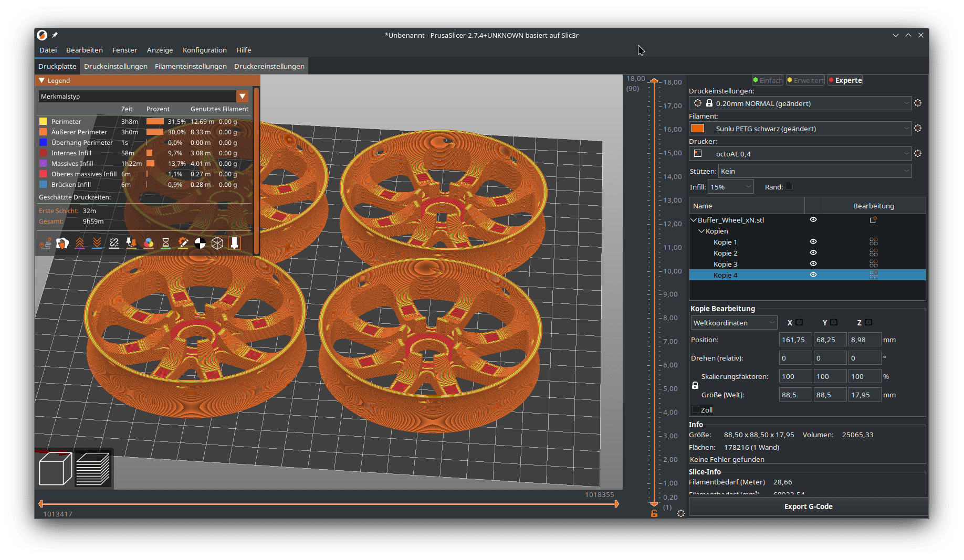Enable the Rand checkbox

789,187
